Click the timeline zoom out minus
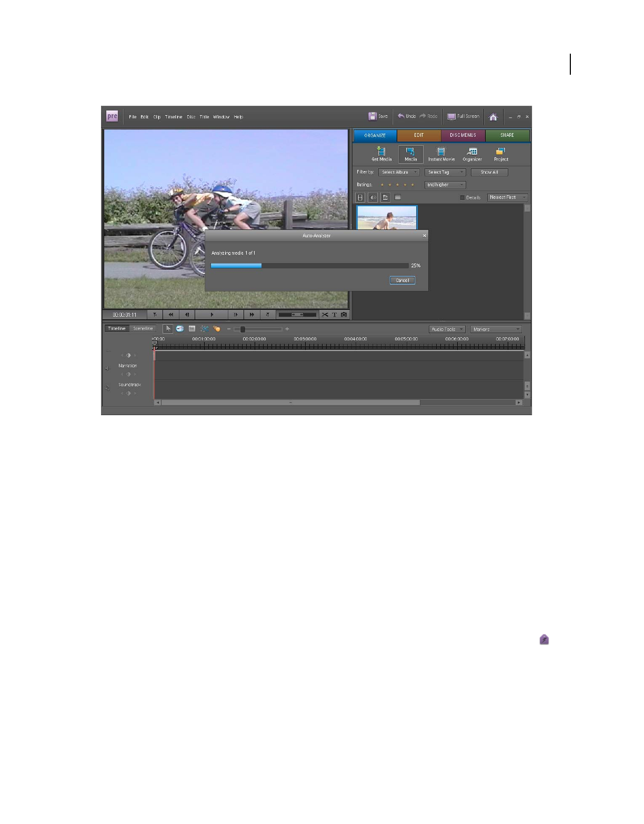 (x=229, y=329)
